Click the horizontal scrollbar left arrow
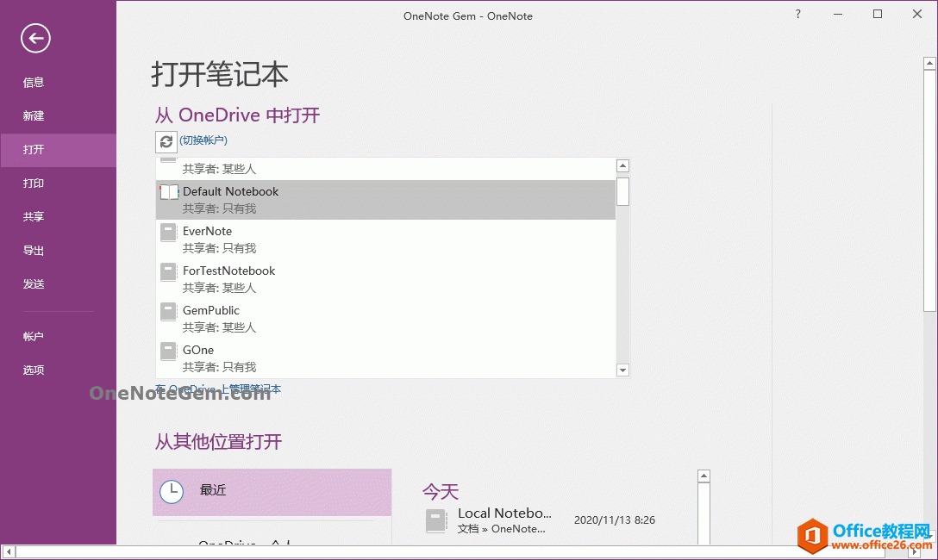The image size is (938, 560). [x=9, y=551]
